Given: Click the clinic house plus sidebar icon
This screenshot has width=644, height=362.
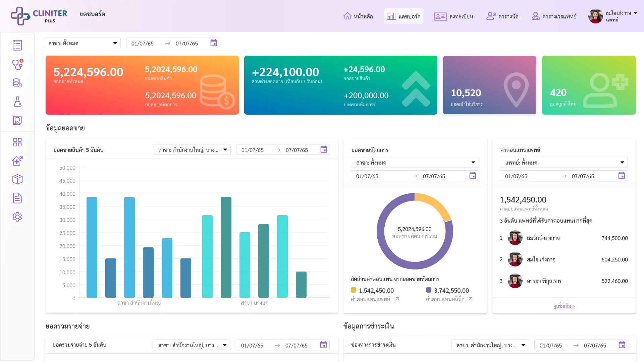Looking at the screenshot, I should (x=17, y=161).
